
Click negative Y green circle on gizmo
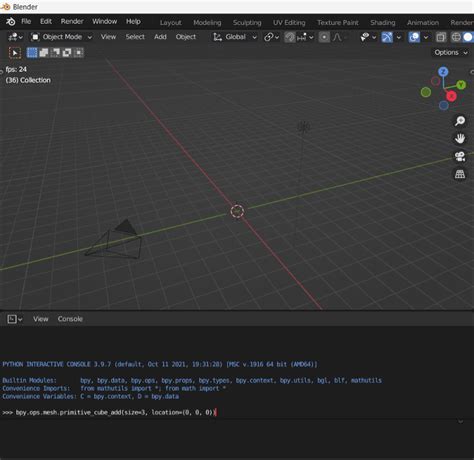click(x=426, y=92)
